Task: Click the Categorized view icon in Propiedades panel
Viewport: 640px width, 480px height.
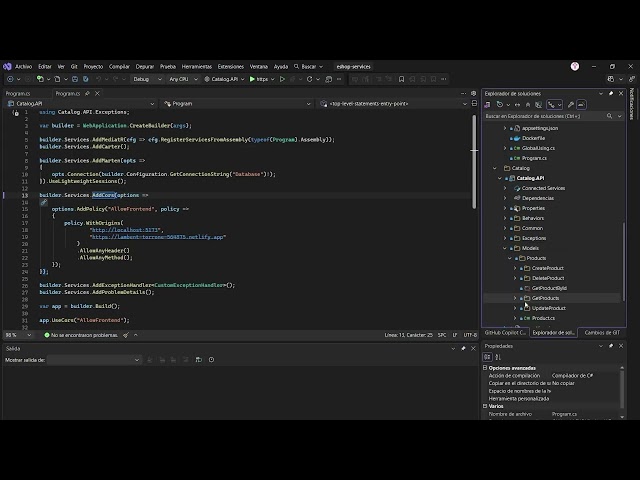Action: tap(487, 357)
